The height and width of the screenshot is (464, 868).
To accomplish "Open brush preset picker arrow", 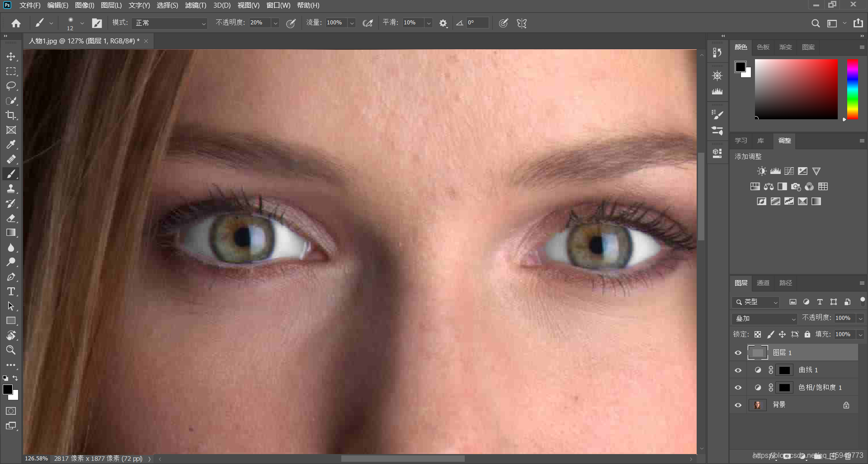I will point(82,23).
